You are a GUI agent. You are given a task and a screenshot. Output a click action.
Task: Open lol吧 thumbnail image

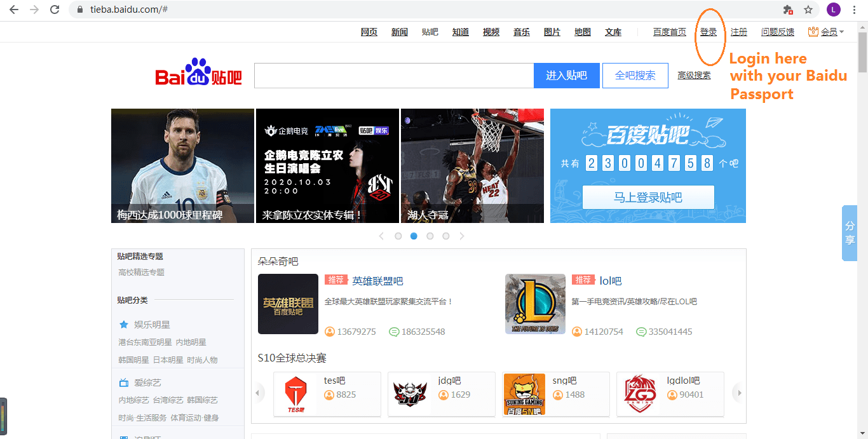pyautogui.click(x=535, y=304)
